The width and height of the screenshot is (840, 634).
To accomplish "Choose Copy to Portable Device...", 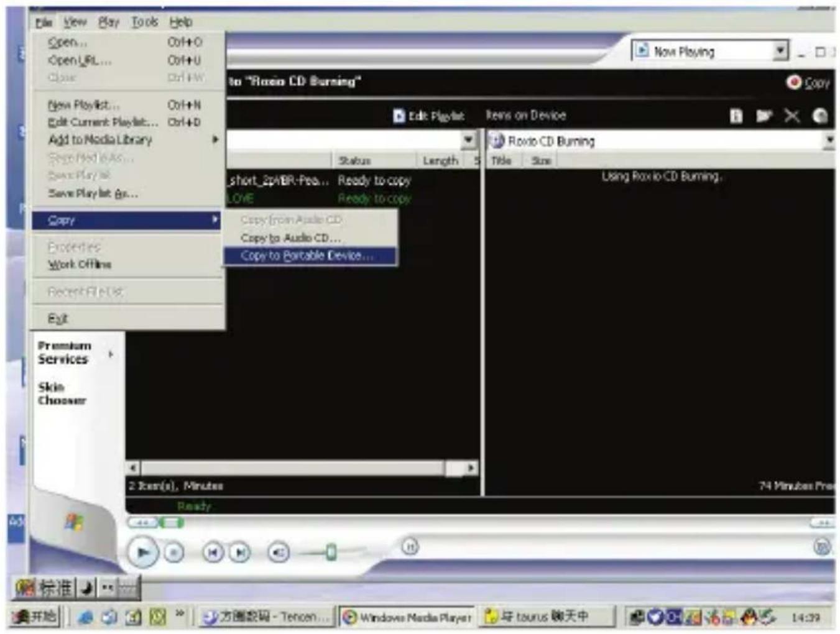I will click(310, 255).
